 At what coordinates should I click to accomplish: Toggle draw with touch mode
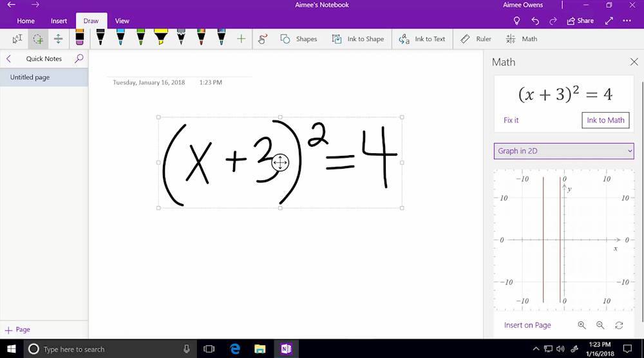point(262,39)
